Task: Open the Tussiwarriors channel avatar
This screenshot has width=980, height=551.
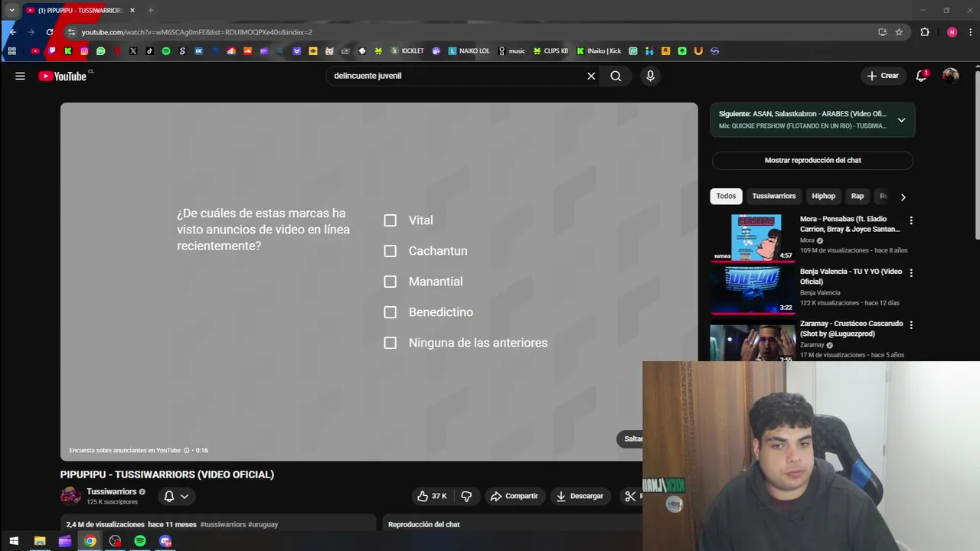Action: pyautogui.click(x=70, y=496)
